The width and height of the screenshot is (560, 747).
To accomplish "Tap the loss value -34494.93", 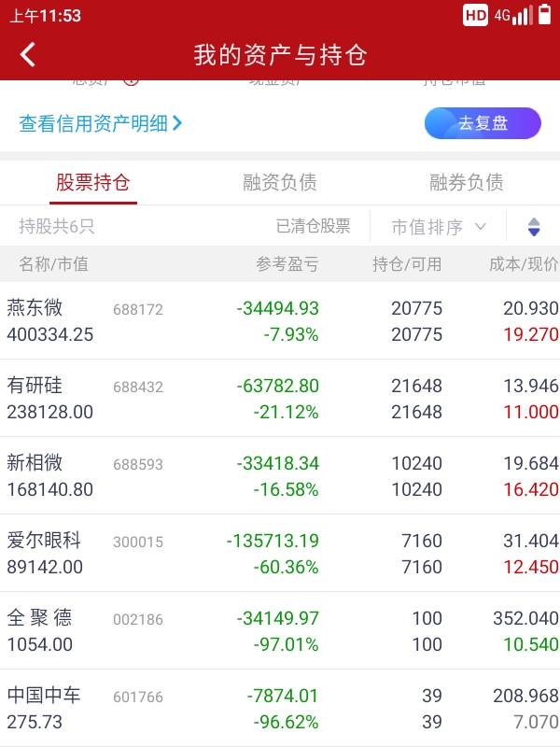I will pyautogui.click(x=277, y=308).
